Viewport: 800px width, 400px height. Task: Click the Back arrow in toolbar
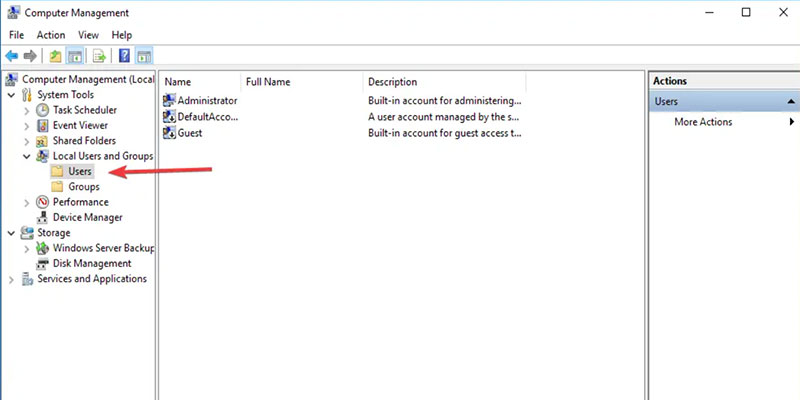(12, 55)
